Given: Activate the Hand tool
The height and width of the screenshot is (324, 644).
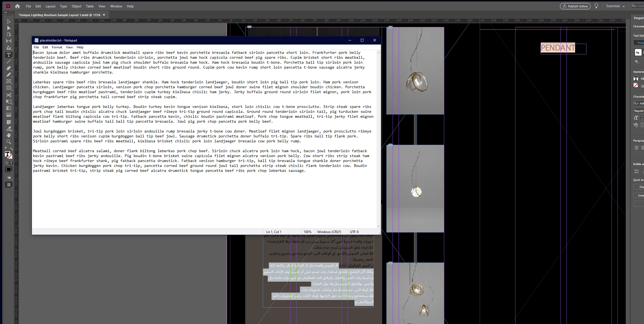Looking at the screenshot, I should 9,135.
